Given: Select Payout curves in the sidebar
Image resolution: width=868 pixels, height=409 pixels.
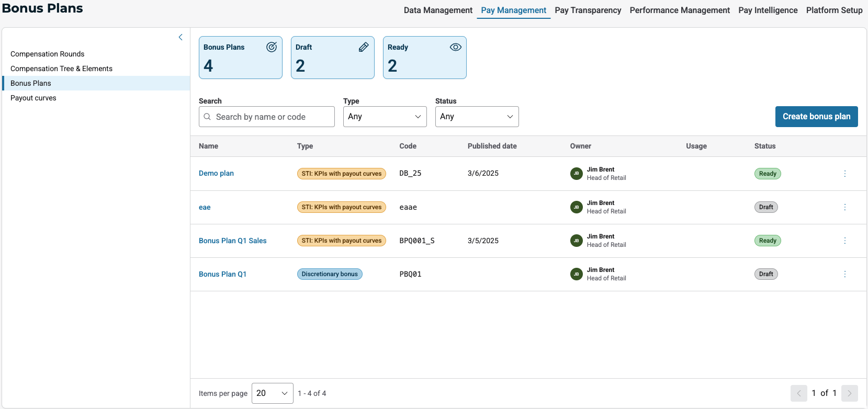Looking at the screenshot, I should 33,98.
